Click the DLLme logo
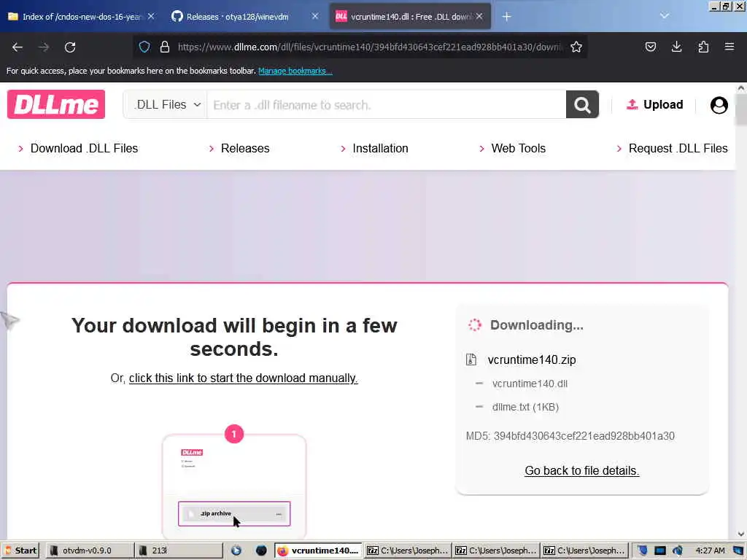Screen dimensions: 747x560 [x=56, y=104]
